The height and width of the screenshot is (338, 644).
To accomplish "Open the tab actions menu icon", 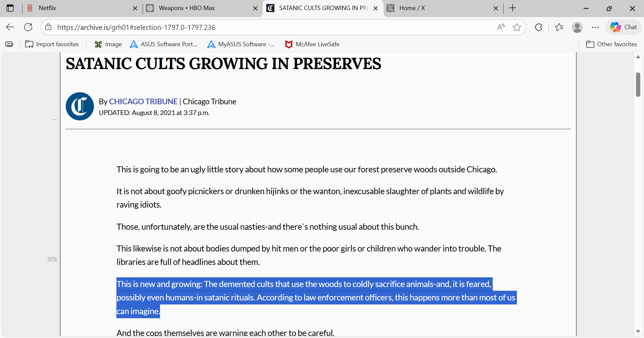I will coord(10,8).
